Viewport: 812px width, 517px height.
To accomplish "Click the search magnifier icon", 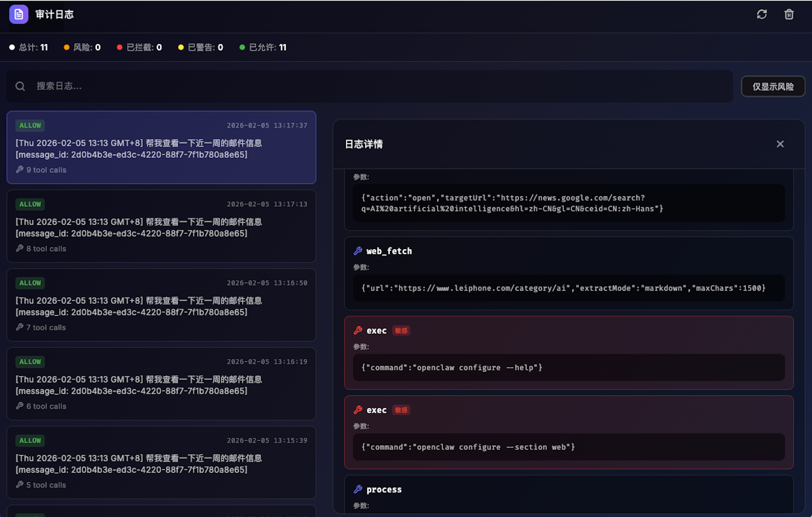I will pos(20,86).
